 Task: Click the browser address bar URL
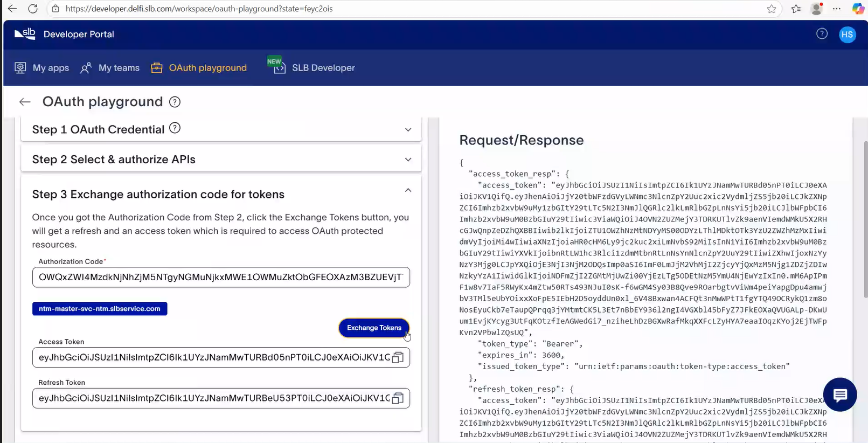199,9
